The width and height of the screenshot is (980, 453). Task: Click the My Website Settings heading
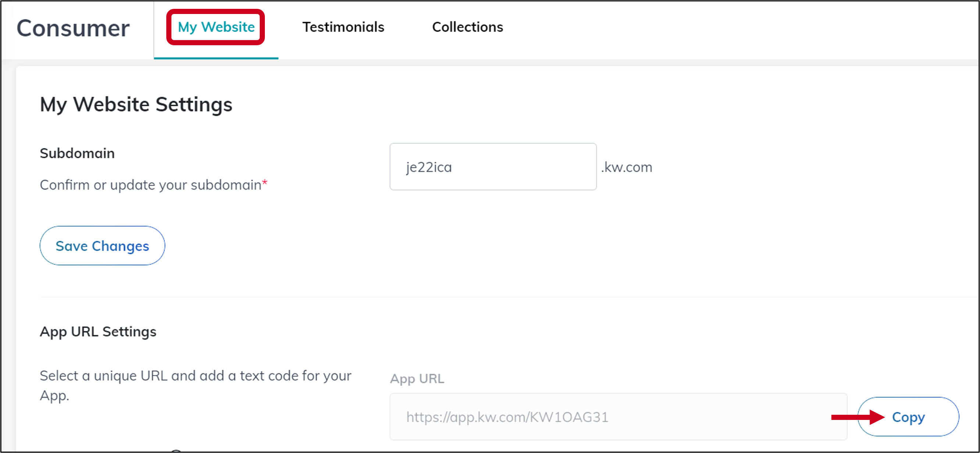(136, 104)
